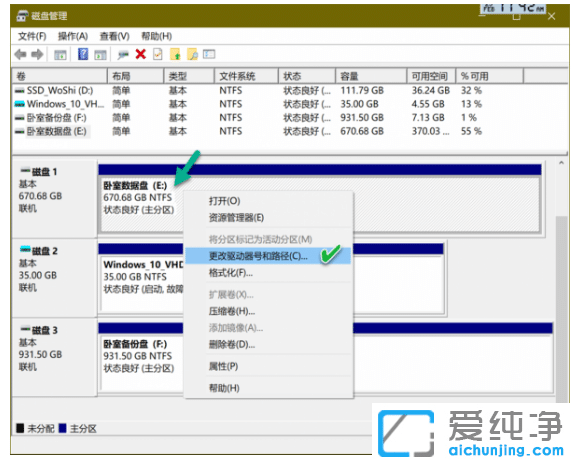Open the 查看(V) menu

pos(115,36)
